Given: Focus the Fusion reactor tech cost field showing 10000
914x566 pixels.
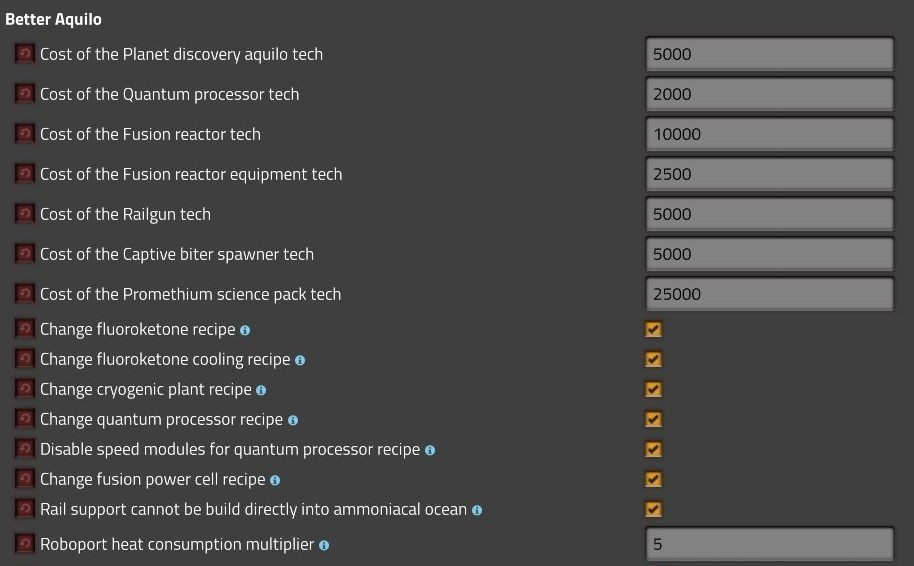Looking at the screenshot, I should tap(768, 134).
